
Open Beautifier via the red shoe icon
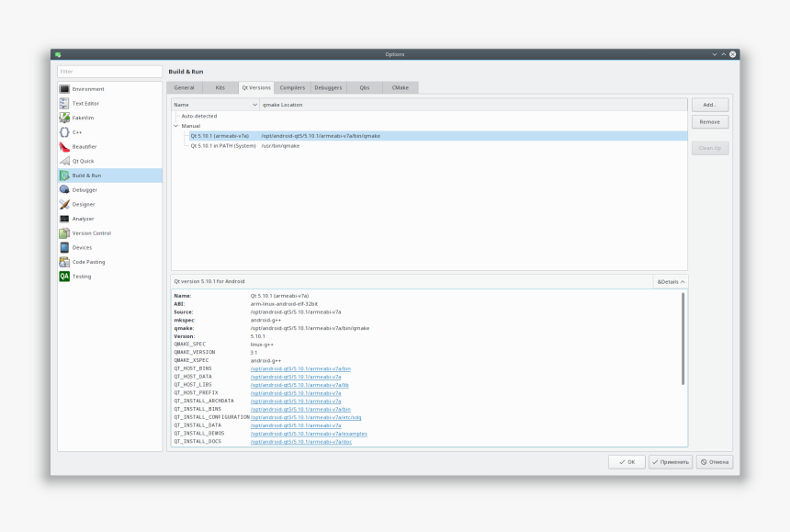tap(64, 147)
